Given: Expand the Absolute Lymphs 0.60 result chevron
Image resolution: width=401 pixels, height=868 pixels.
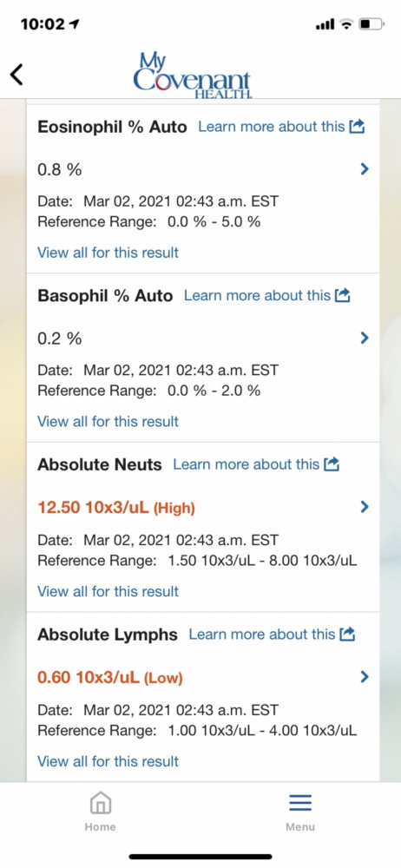Looking at the screenshot, I should [365, 676].
